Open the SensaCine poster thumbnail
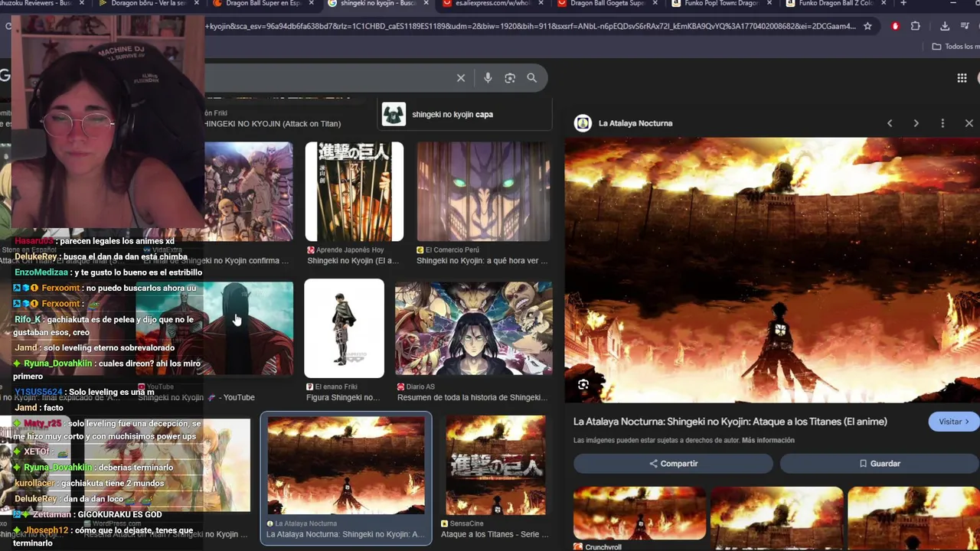 (496, 465)
